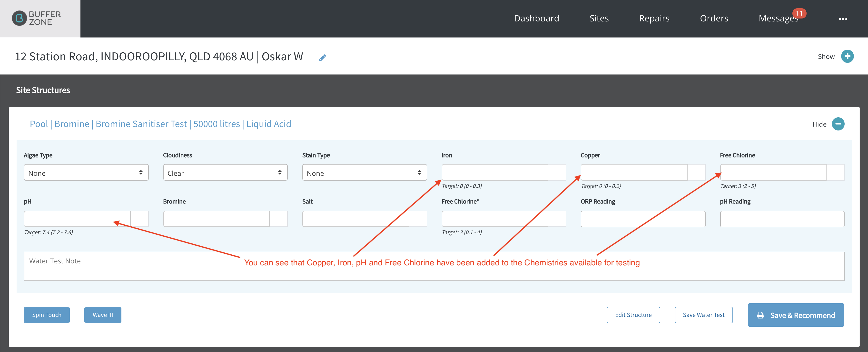
Task: Click the ORP Reading input field
Action: [x=643, y=219]
